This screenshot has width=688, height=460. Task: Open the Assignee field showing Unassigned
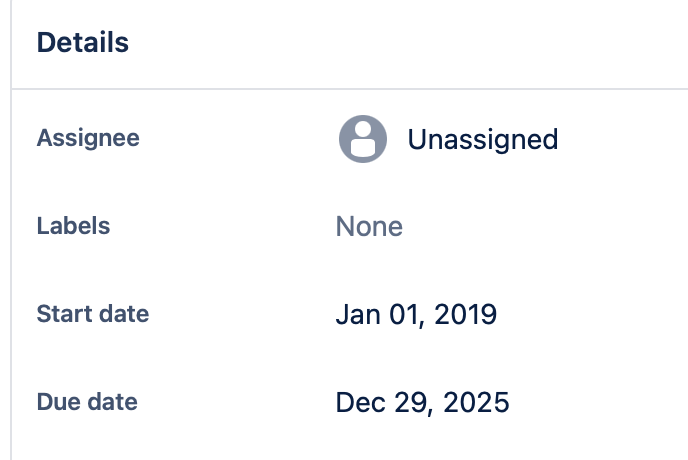coord(448,139)
